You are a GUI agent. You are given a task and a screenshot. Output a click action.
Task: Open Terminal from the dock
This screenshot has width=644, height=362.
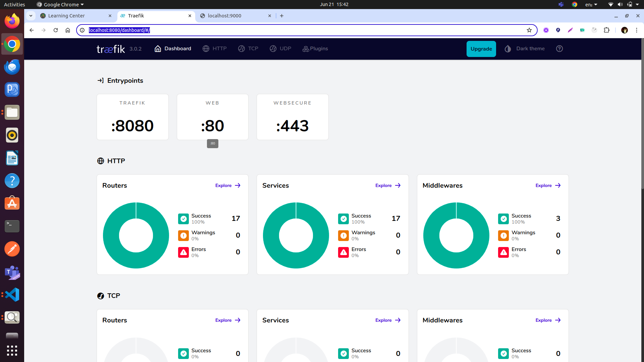12,226
